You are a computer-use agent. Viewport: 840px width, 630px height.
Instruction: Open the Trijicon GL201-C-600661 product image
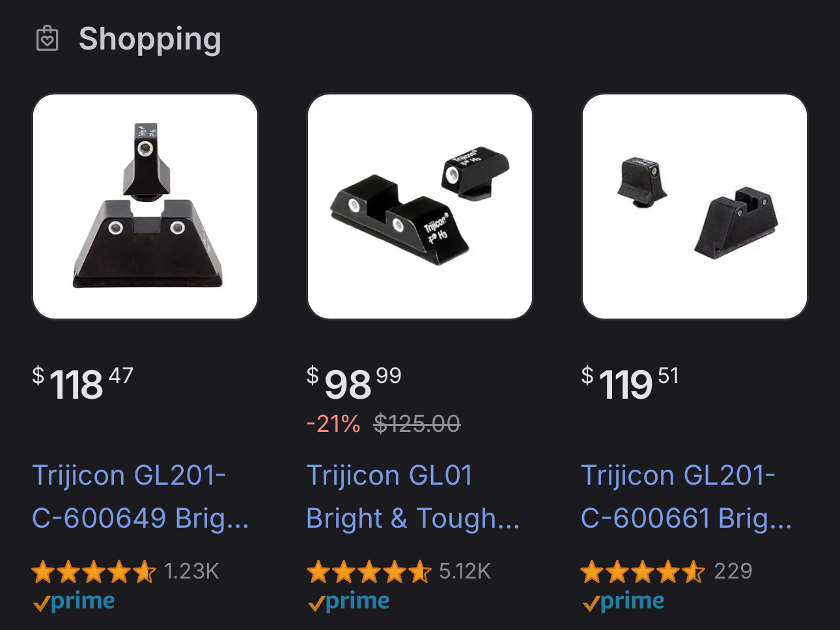point(695,207)
